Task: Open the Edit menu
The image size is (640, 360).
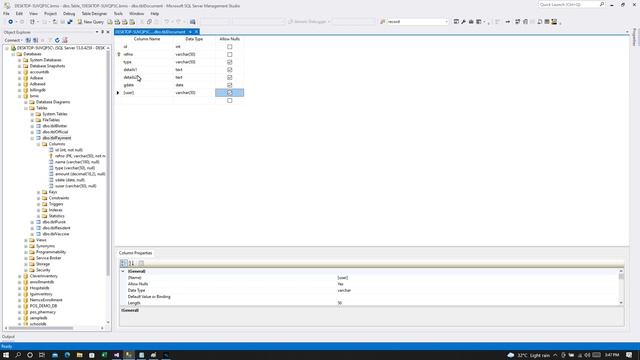Action: tap(19, 13)
